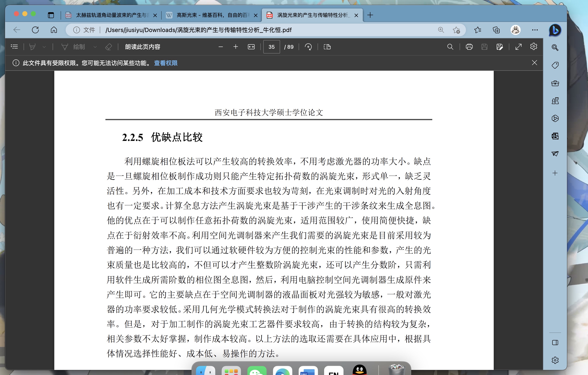Enter full screen PDF view
The height and width of the screenshot is (375, 588).
(518, 47)
